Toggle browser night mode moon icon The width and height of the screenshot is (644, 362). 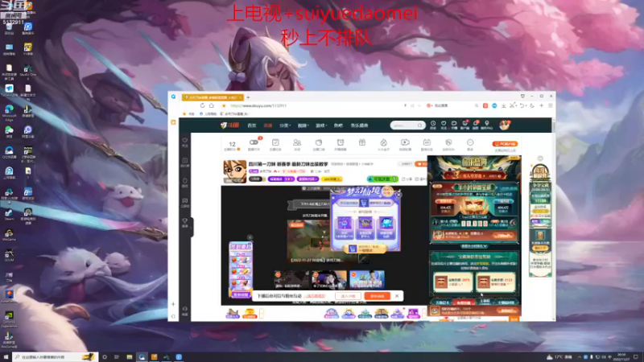pos(532,105)
